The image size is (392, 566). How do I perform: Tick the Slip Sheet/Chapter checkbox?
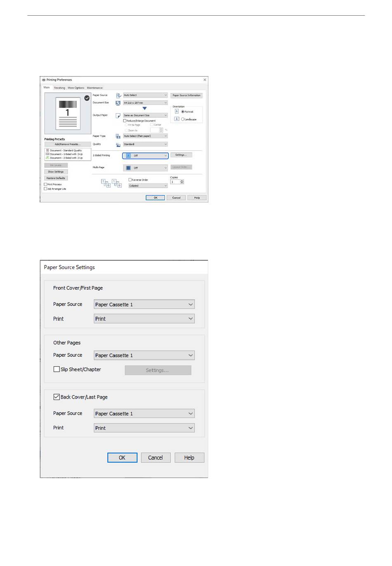point(57,369)
